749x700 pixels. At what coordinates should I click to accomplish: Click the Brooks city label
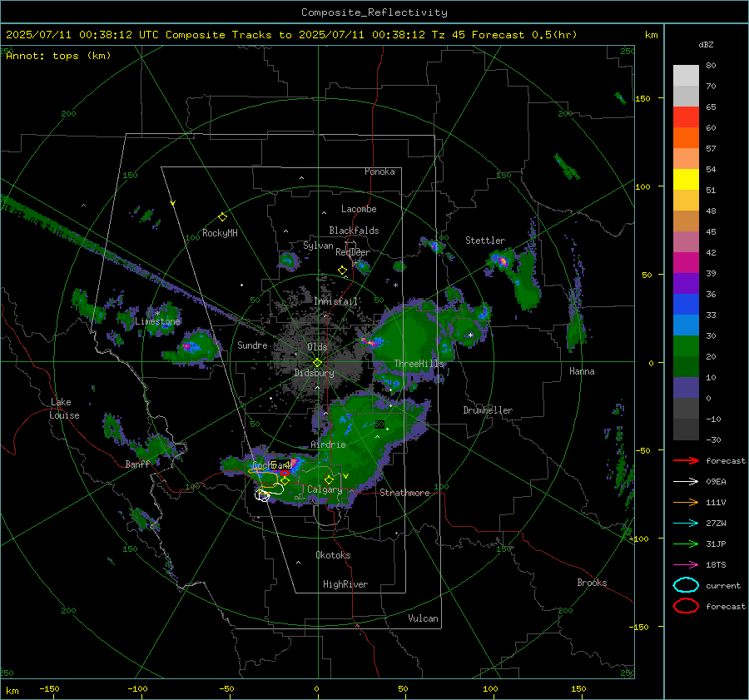tap(592, 583)
